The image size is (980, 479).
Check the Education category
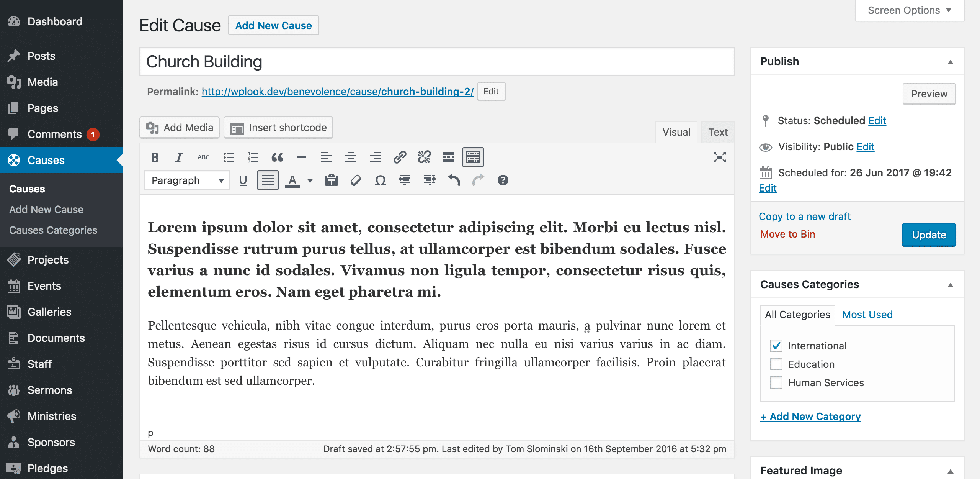tap(776, 364)
